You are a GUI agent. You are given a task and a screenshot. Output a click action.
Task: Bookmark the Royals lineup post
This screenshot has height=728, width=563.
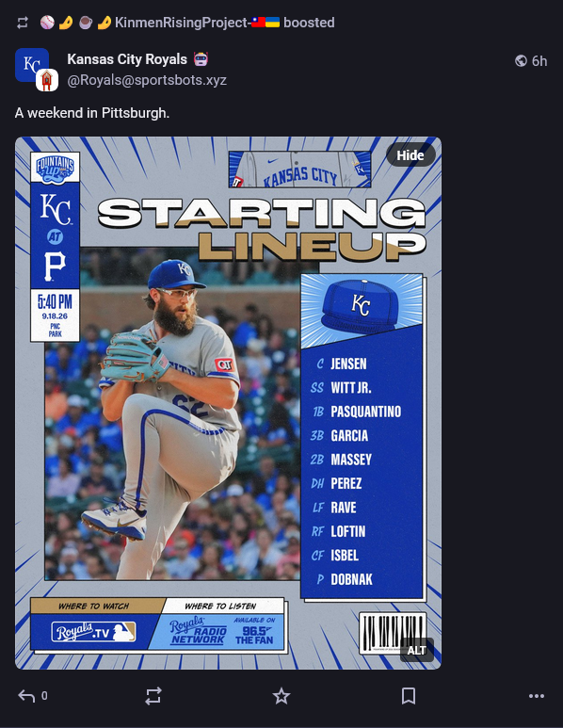point(409,695)
